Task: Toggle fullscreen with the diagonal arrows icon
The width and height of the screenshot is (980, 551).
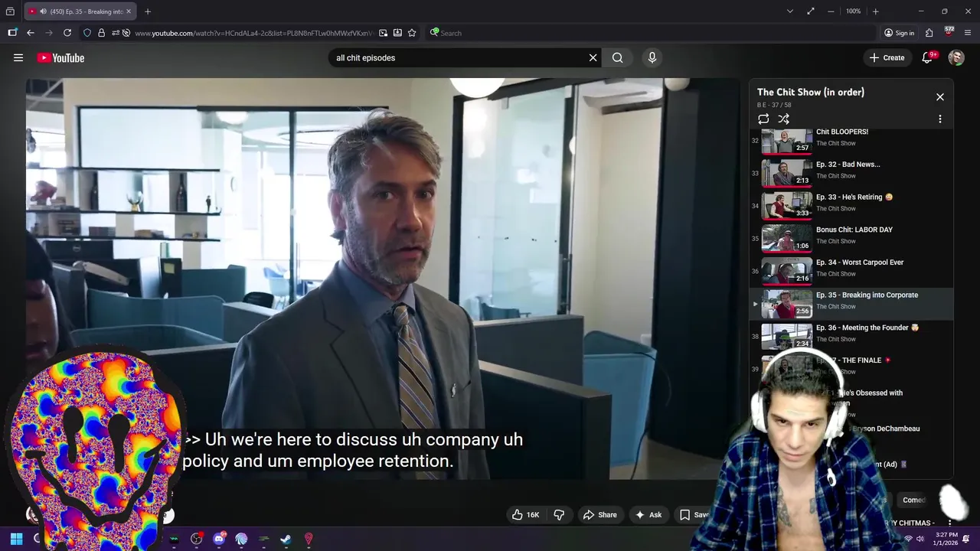Action: pyautogui.click(x=811, y=11)
